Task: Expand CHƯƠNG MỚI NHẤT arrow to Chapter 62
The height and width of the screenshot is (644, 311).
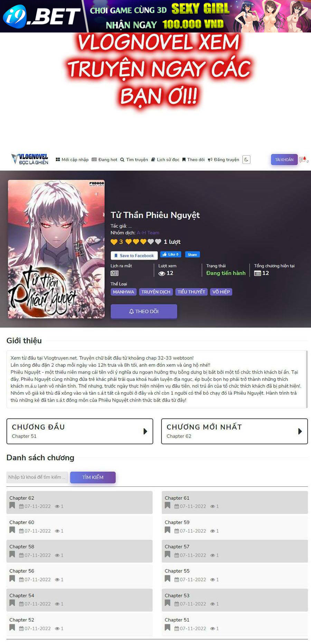Action: (300, 431)
